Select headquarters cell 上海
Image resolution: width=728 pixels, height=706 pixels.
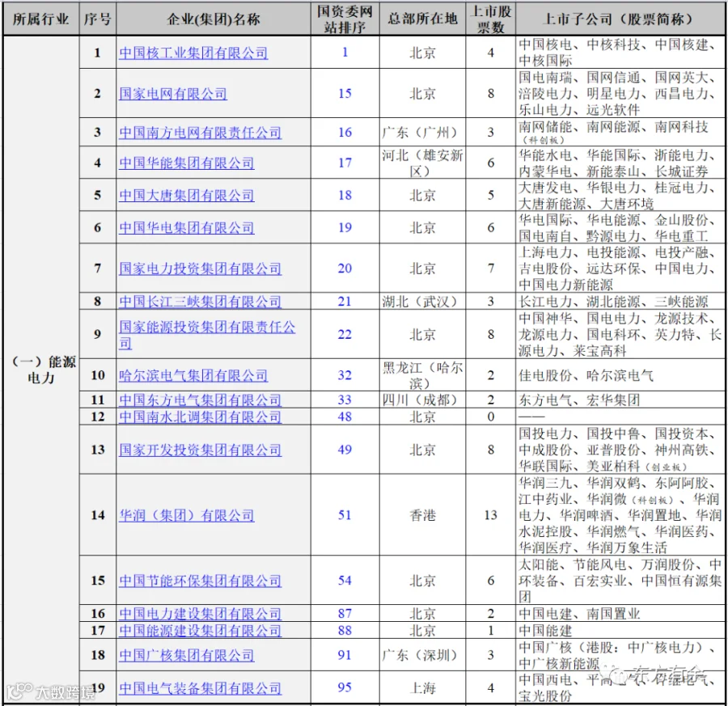point(422,688)
